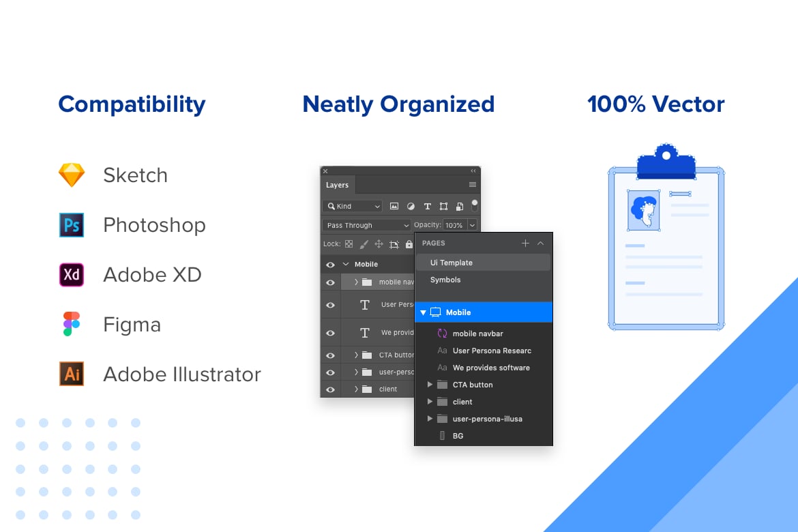The image size is (798, 532).
Task: Click lock all padlock icon
Action: 409,244
